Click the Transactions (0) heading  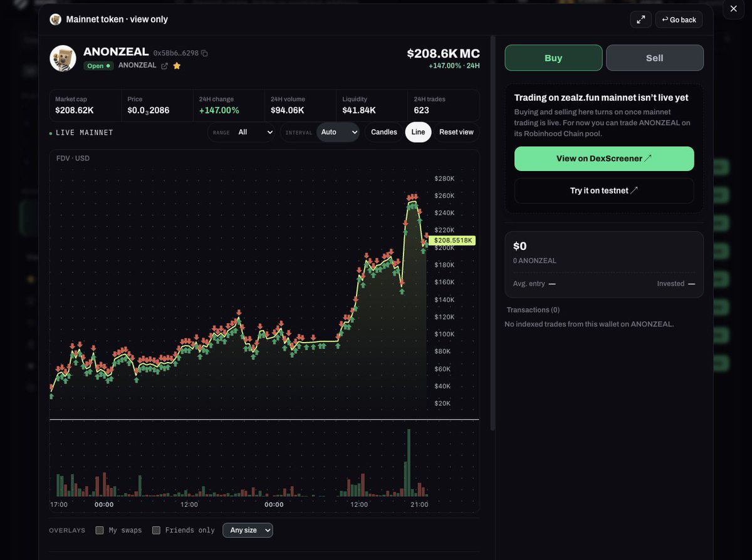tap(533, 309)
